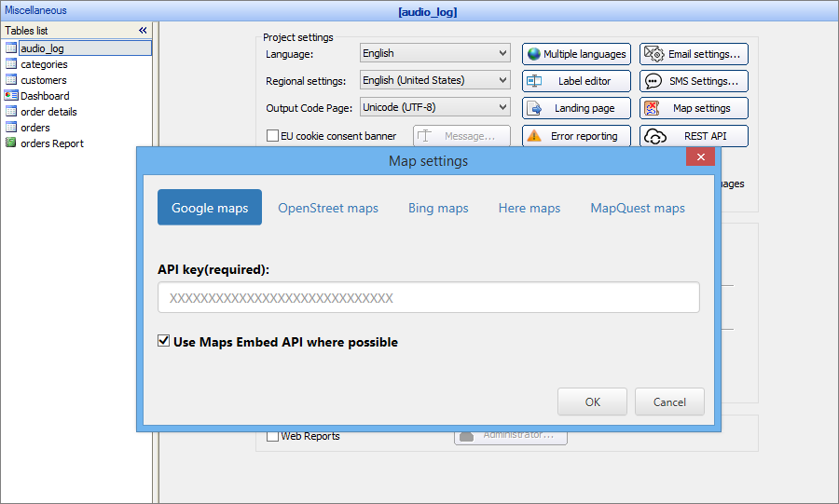Switch to the Here maps tab
Viewport: 839px width, 504px height.
[x=530, y=208]
